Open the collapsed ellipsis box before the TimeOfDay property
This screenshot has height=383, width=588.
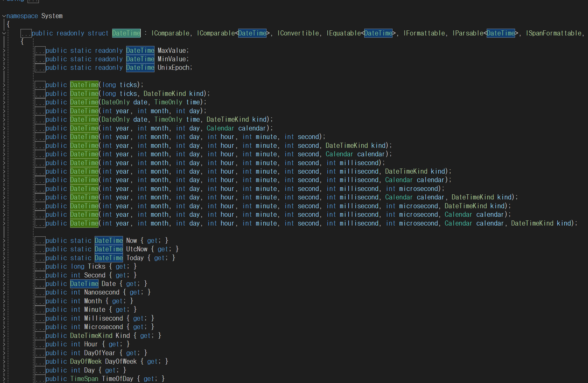40,379
